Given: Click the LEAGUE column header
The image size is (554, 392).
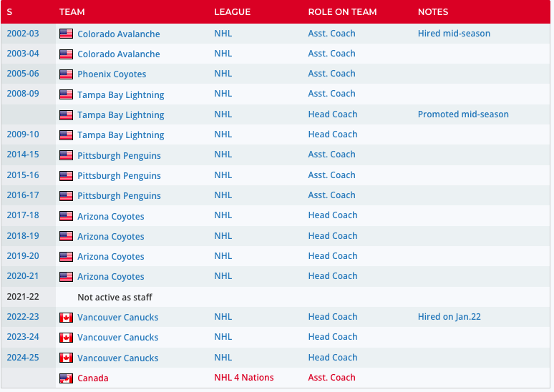Looking at the screenshot, I should coord(232,12).
